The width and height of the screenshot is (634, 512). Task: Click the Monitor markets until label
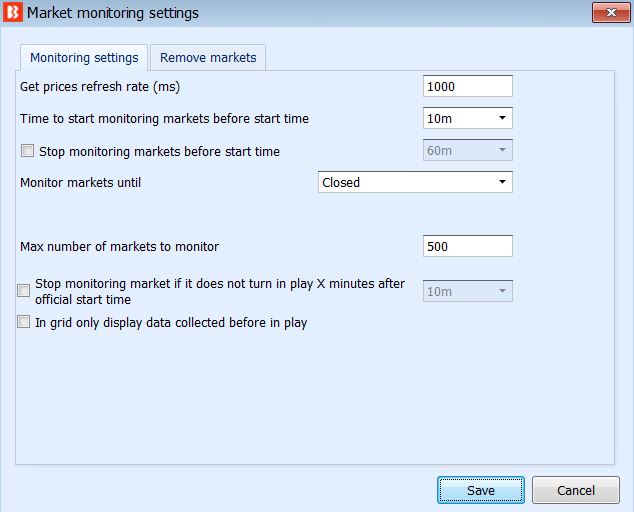(x=80, y=182)
